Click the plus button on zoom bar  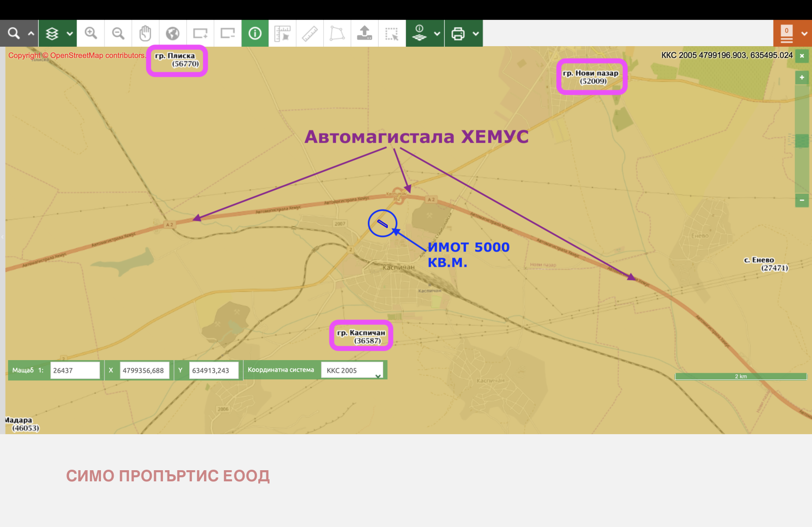point(802,78)
